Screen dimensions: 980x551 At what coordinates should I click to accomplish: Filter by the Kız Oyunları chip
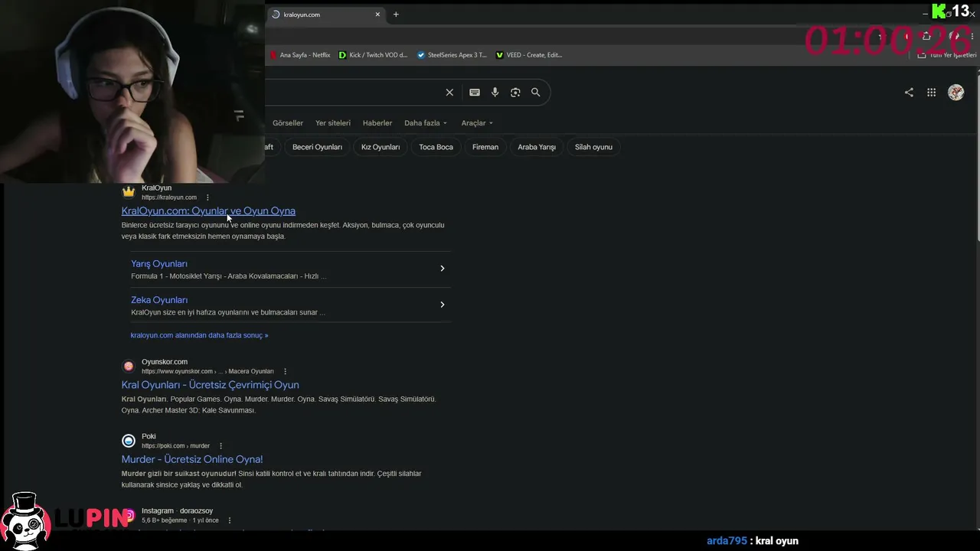tap(381, 147)
